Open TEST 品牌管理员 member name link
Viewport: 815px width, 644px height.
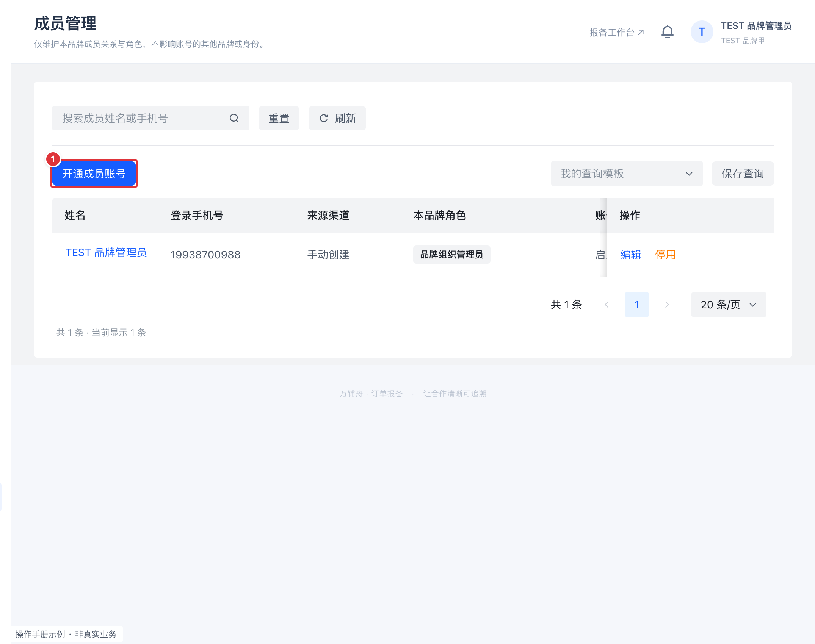106,253
